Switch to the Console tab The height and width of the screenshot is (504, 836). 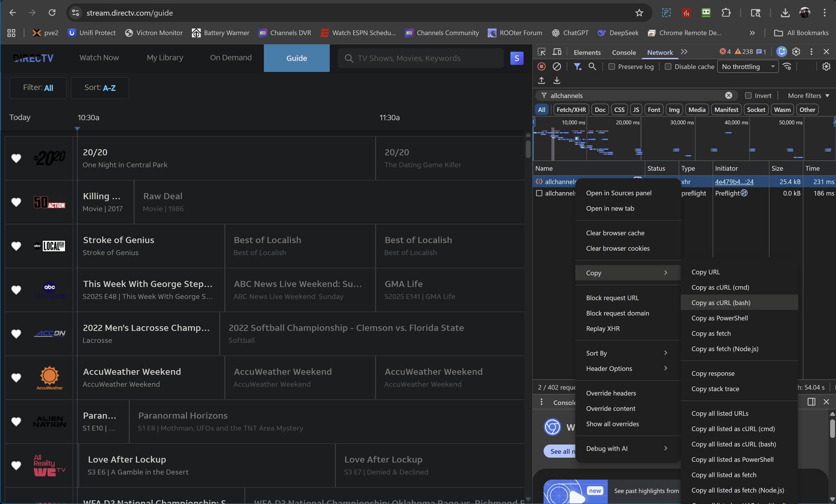point(624,52)
